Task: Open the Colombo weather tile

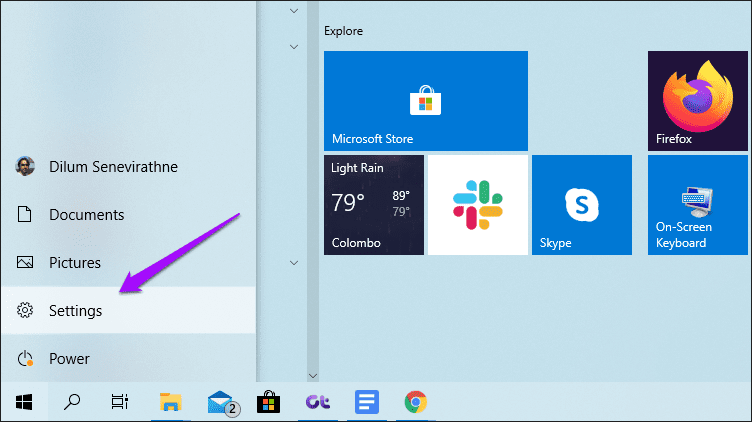Action: tap(374, 205)
